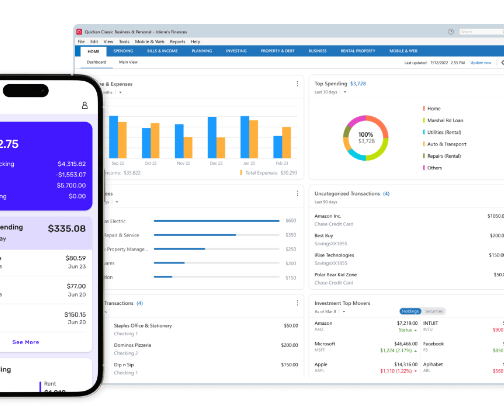The width and height of the screenshot is (504, 406).
Task: Open Income & Expenses card three-dot menu
Action: [297, 84]
